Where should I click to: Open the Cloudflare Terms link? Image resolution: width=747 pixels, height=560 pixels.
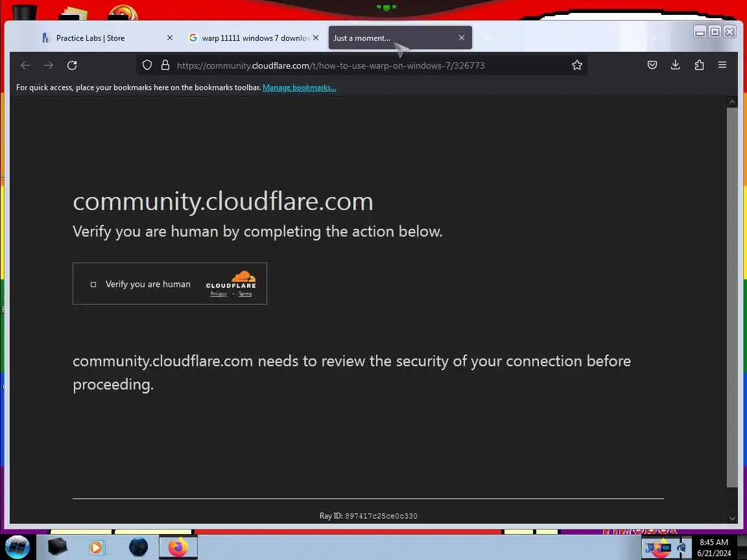pyautogui.click(x=245, y=294)
